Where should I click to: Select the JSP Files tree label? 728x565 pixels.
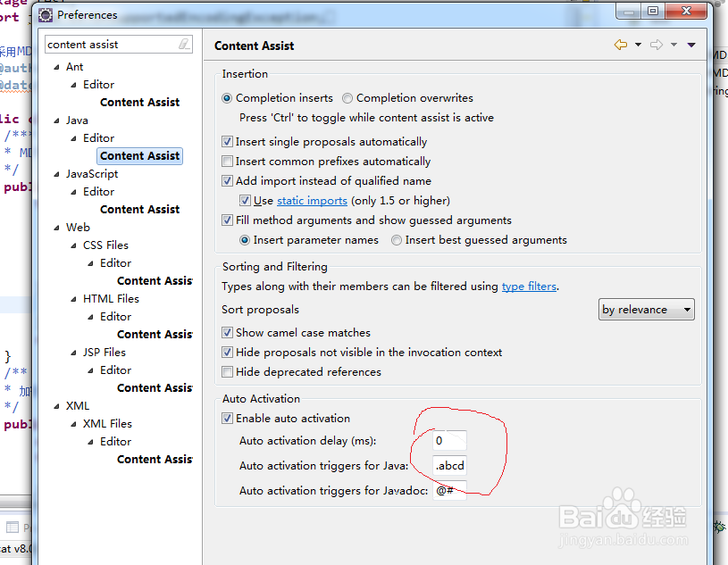tap(105, 352)
